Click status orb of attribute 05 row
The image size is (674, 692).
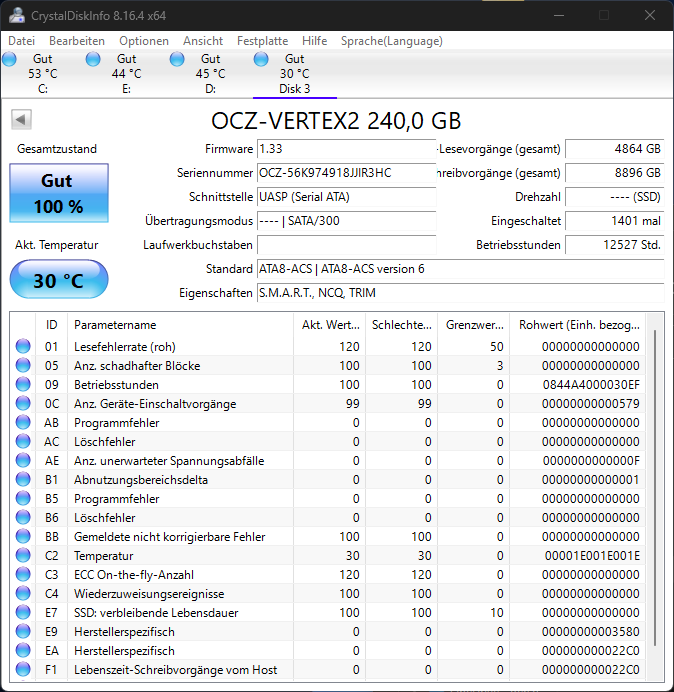click(x=23, y=365)
